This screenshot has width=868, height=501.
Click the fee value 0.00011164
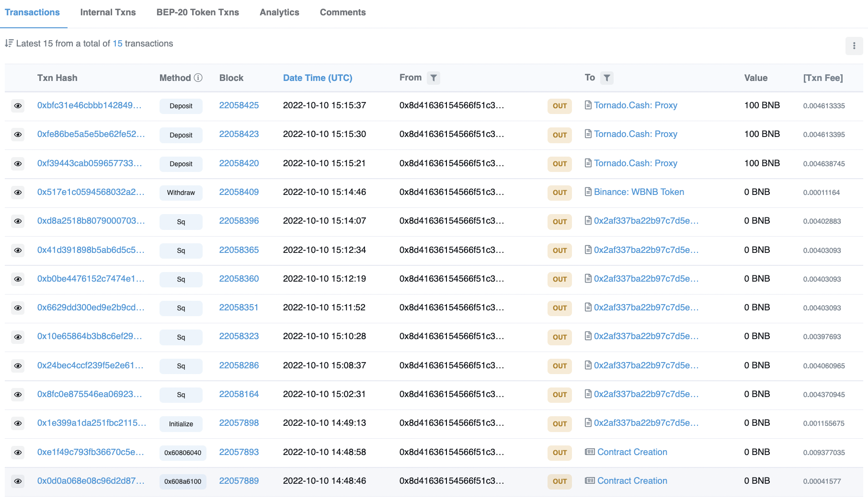pos(822,193)
